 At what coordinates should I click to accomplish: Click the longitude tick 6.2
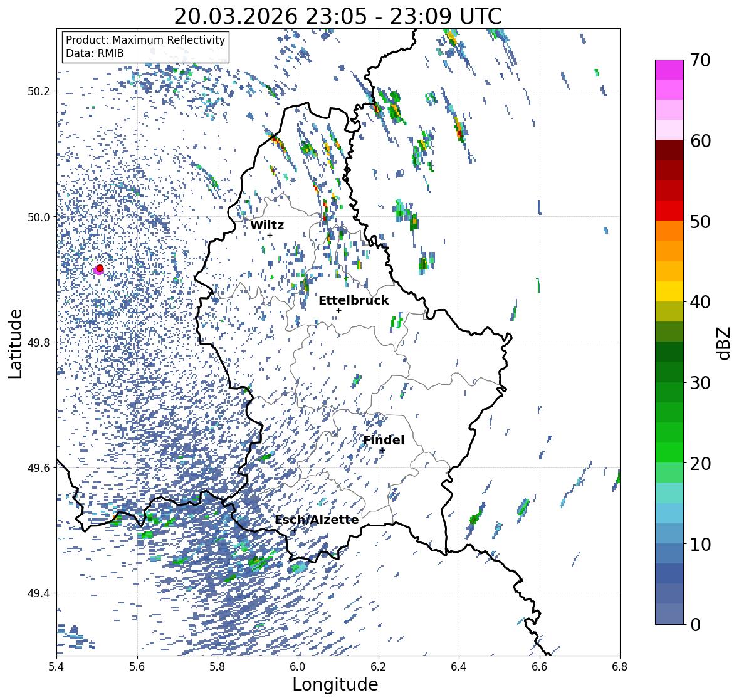(379, 667)
